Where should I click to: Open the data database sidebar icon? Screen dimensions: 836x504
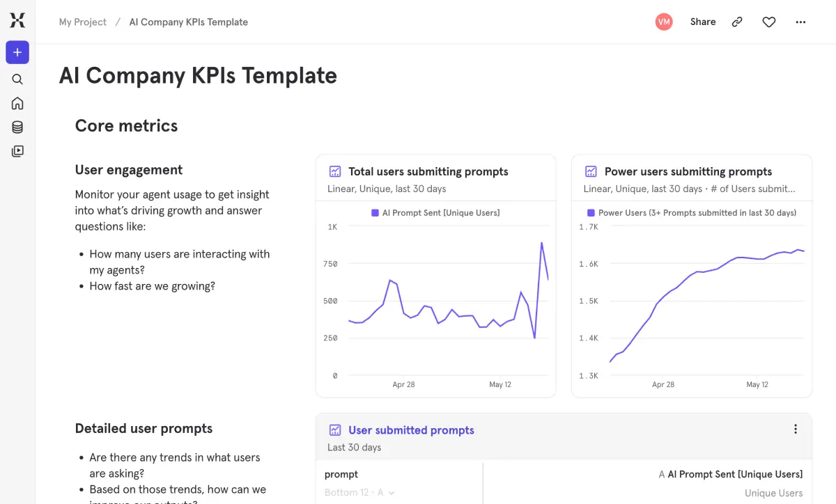point(17,127)
